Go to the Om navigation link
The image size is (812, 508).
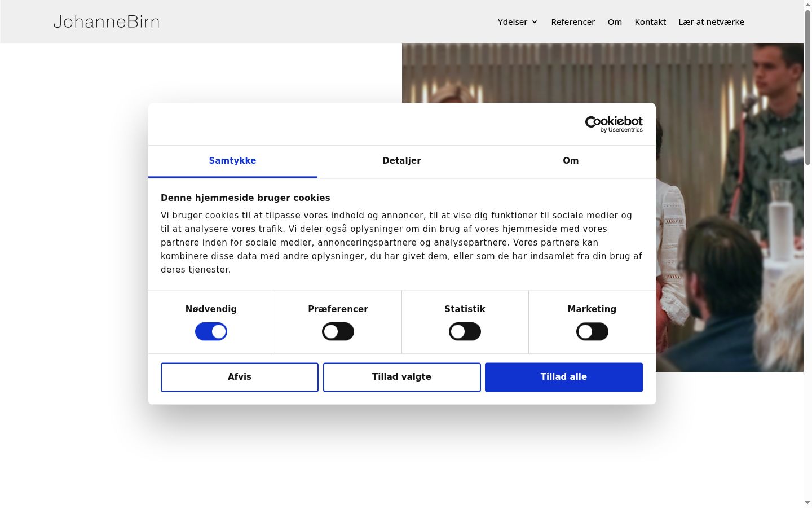coord(615,22)
